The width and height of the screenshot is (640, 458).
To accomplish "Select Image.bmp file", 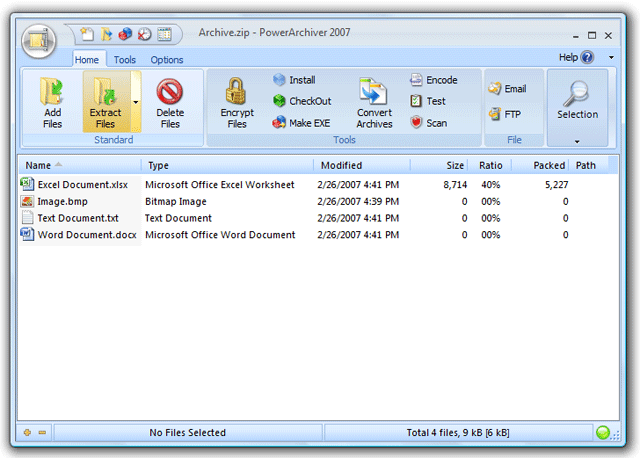I will point(62,202).
